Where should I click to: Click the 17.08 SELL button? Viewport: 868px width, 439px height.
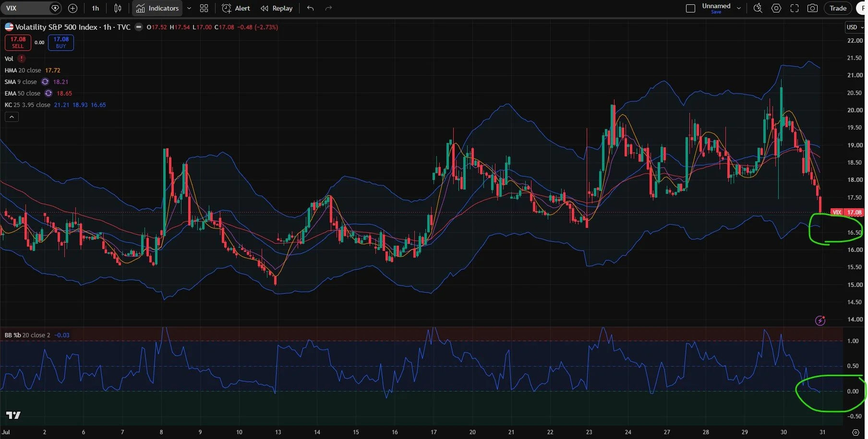pos(18,42)
